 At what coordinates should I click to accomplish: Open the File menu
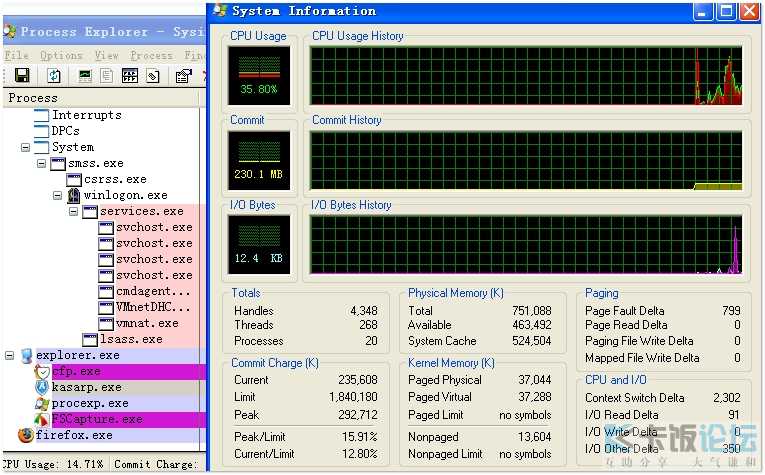pos(17,56)
